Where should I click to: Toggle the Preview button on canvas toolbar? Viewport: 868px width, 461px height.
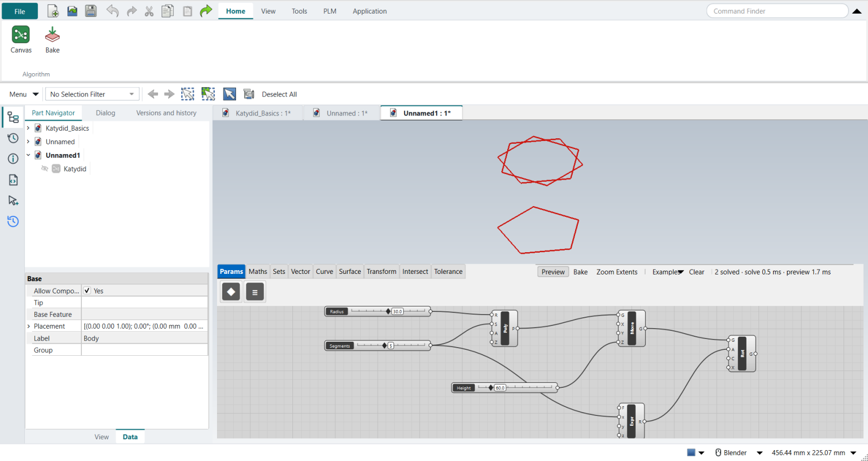[x=553, y=272]
